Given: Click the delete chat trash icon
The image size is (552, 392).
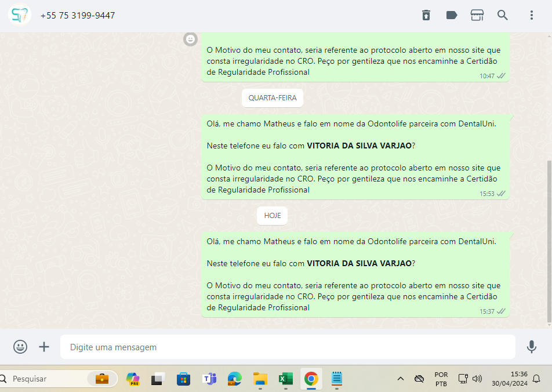Looking at the screenshot, I should (426, 15).
